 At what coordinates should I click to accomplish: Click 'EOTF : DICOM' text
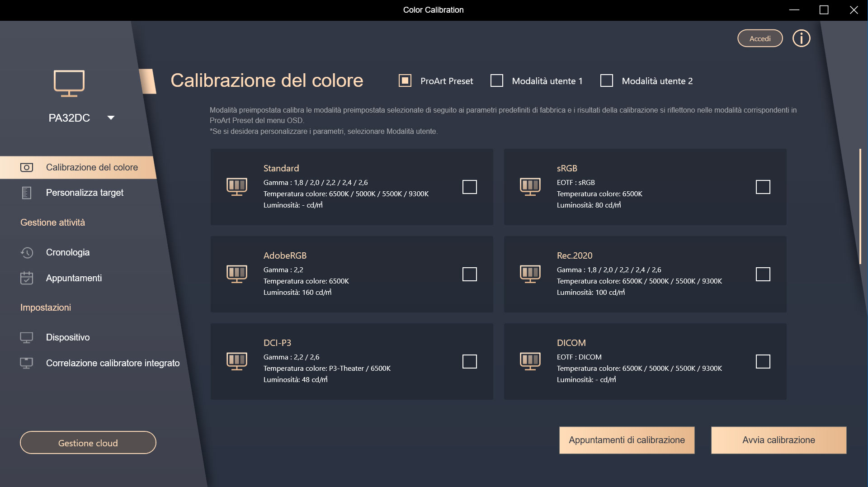[579, 357]
